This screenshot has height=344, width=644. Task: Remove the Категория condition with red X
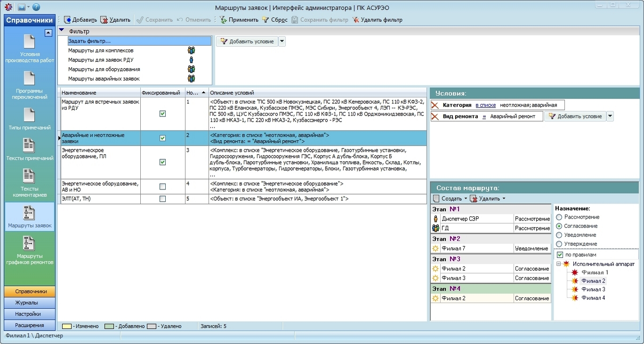click(435, 105)
